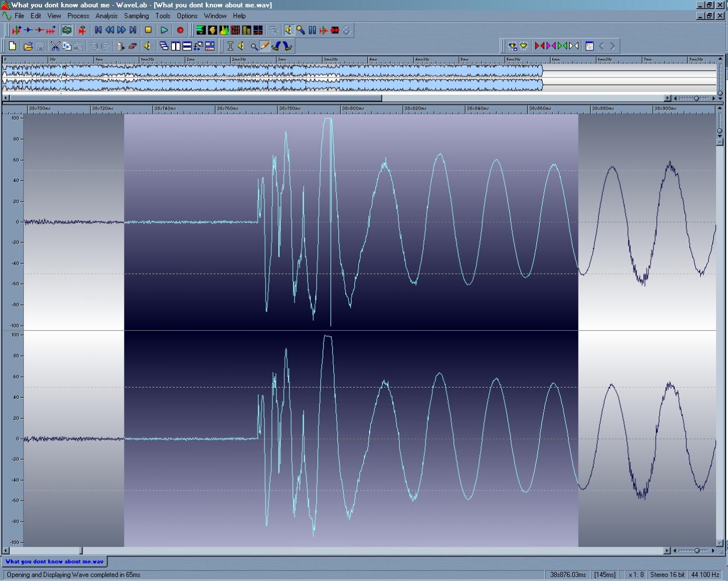Open the File menu

tap(19, 16)
